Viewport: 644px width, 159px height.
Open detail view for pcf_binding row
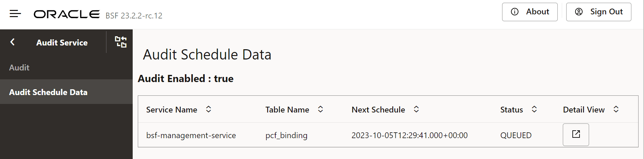point(576,134)
